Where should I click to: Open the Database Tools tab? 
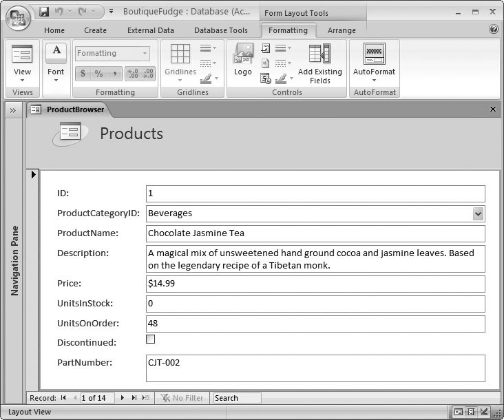tap(220, 30)
